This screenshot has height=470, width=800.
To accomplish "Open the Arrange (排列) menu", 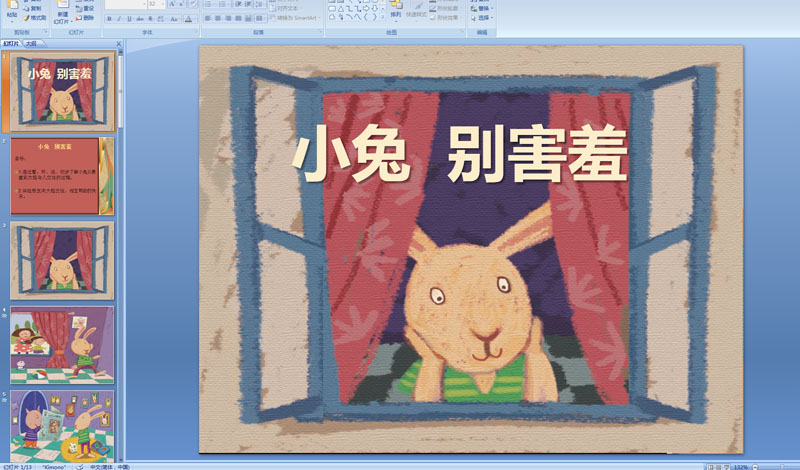I will [x=396, y=11].
